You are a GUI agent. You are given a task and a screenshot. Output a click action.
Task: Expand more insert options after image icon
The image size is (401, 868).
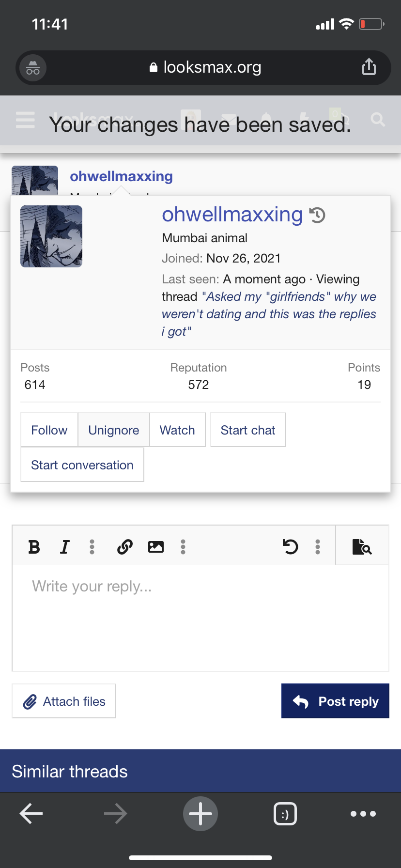pos(183,547)
